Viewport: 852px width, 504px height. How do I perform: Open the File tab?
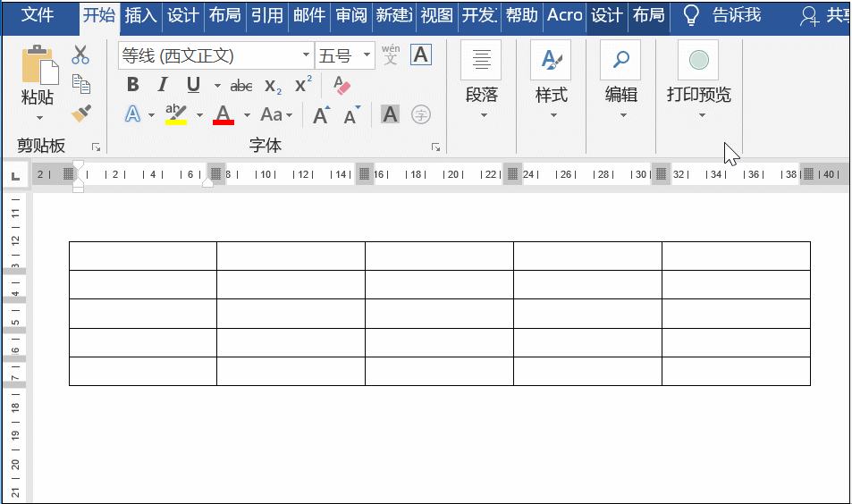38,15
